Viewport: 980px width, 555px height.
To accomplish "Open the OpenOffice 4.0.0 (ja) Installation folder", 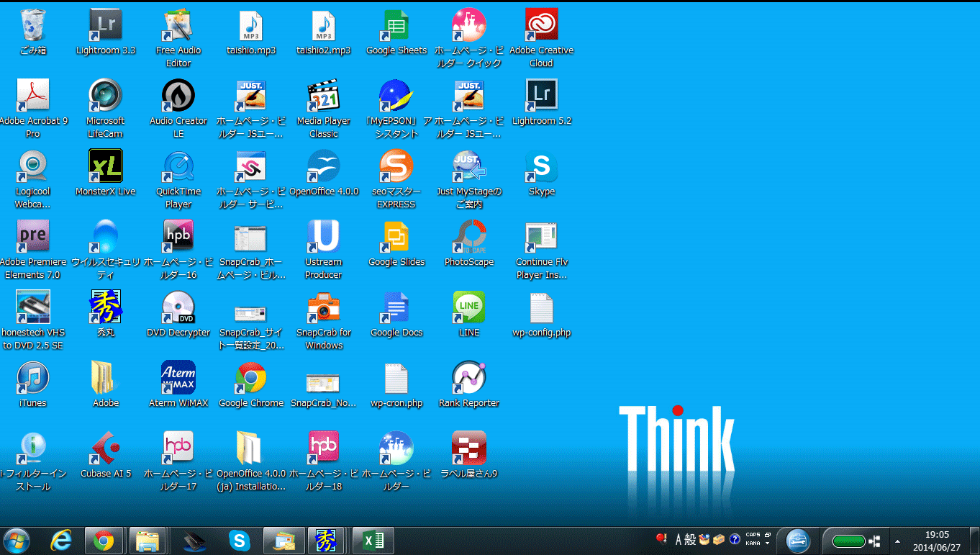I will pyautogui.click(x=251, y=462).
